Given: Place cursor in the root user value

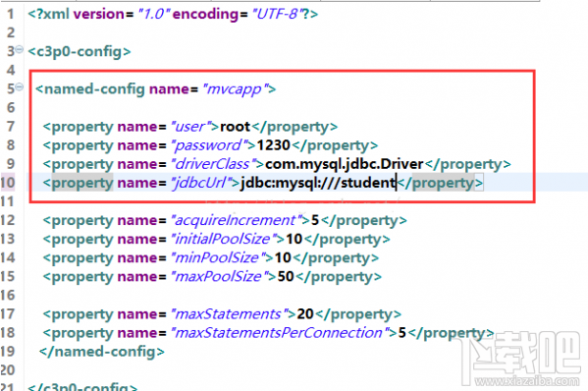Looking at the screenshot, I should pos(236,127).
